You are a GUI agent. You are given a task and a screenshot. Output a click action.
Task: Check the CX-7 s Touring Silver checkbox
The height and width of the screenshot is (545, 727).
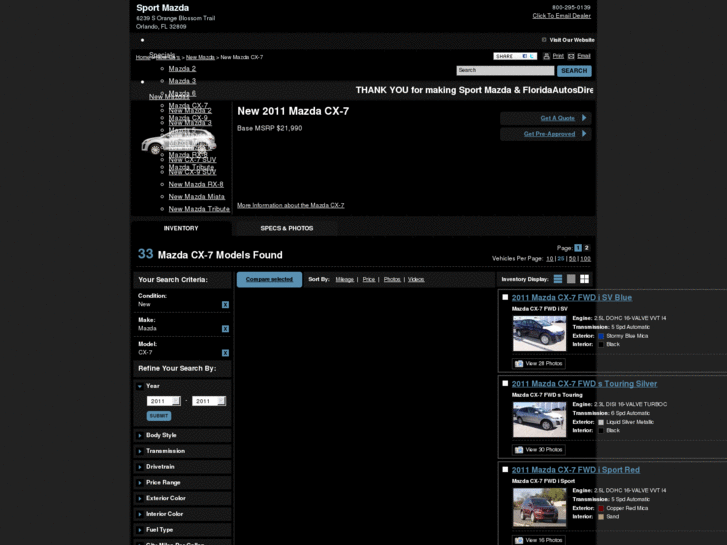[x=505, y=384]
